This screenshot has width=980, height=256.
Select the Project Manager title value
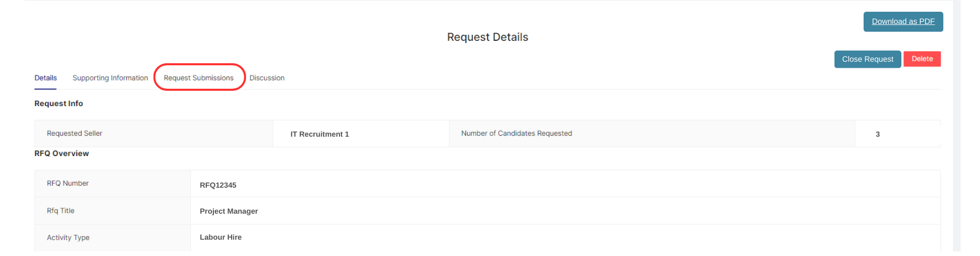(229, 211)
